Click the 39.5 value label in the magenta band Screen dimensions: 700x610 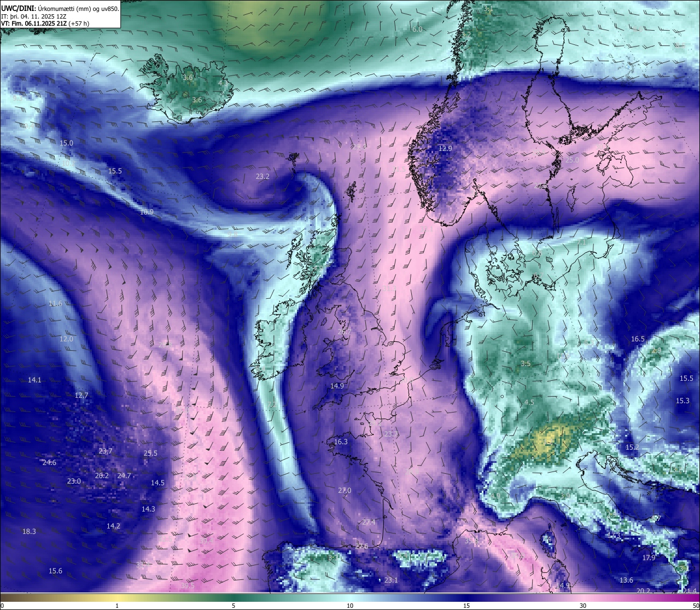(x=188, y=586)
